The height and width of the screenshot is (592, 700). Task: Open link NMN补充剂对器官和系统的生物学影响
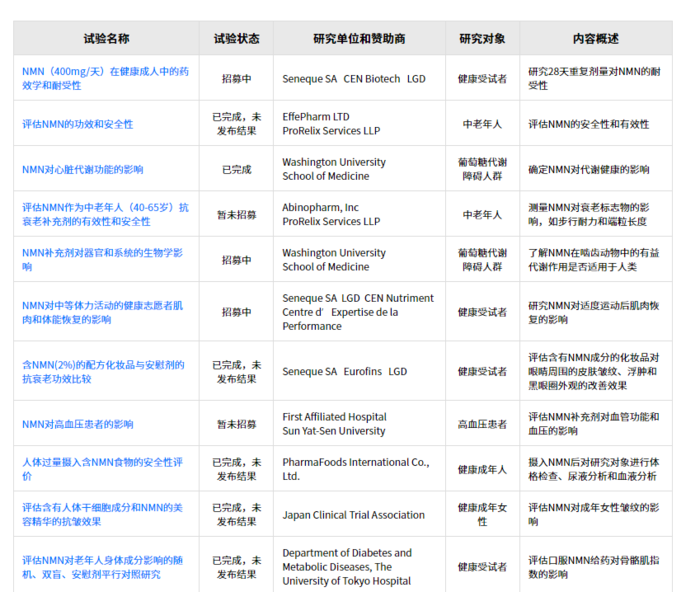pyautogui.click(x=103, y=259)
